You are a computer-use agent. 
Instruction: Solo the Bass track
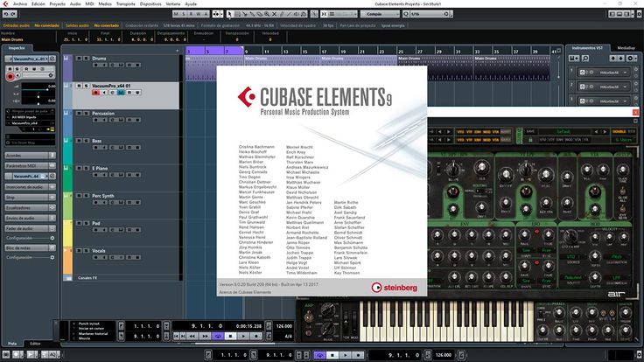tap(87, 141)
